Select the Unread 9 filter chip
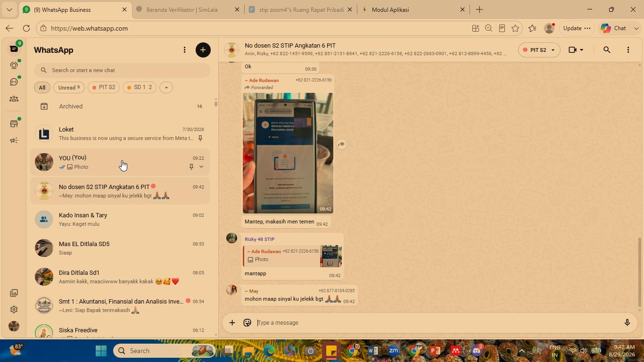This screenshot has width=644, height=362. click(69, 87)
